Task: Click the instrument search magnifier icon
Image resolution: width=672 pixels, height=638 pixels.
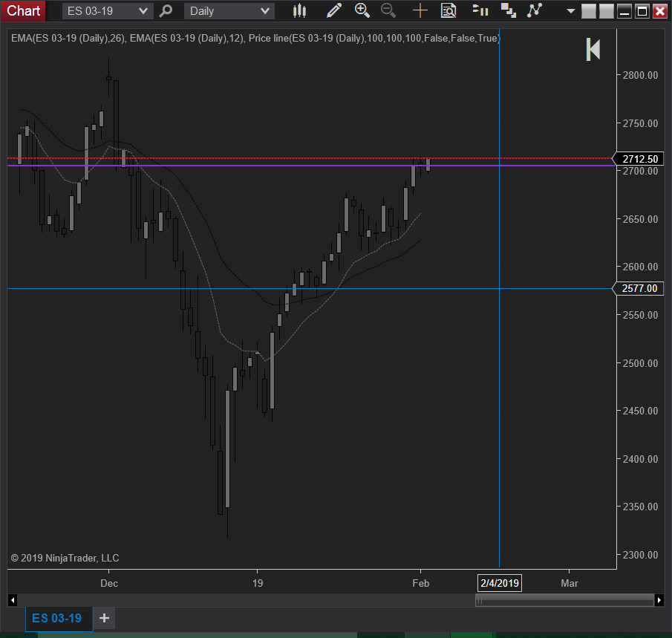Action: tap(166, 10)
